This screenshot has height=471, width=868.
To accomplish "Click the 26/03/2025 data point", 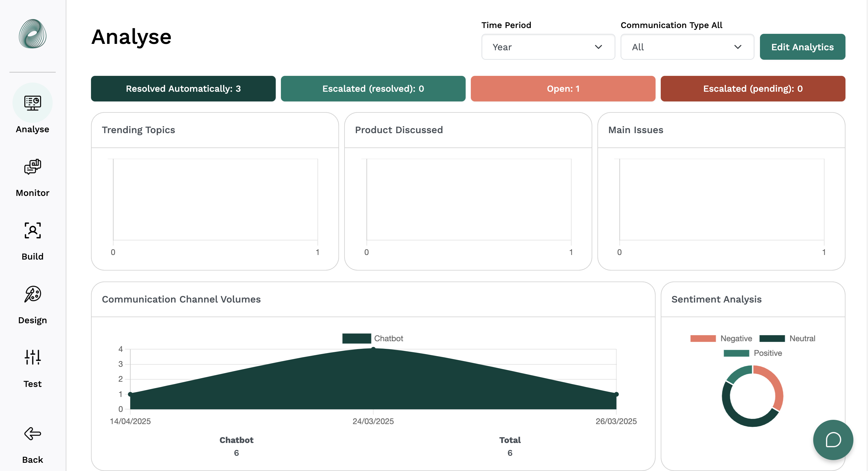I will 616,394.
